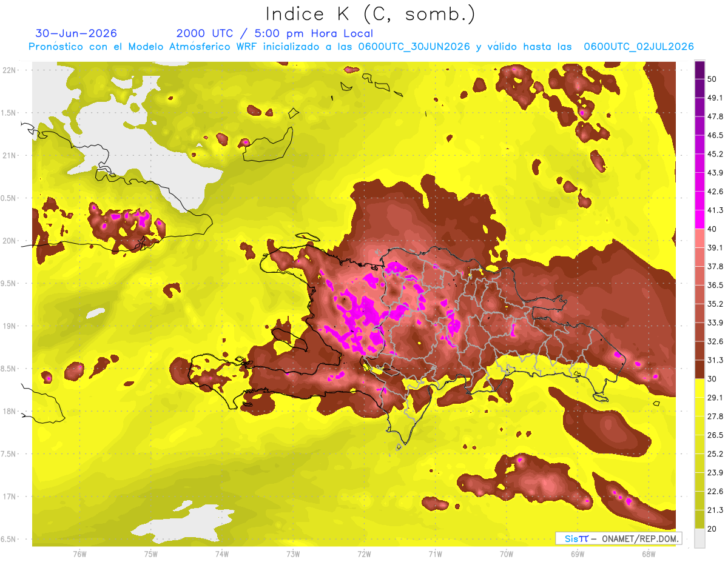Click the colorbar value 27.8
This screenshot has width=728, height=562.
pyautogui.click(x=715, y=416)
